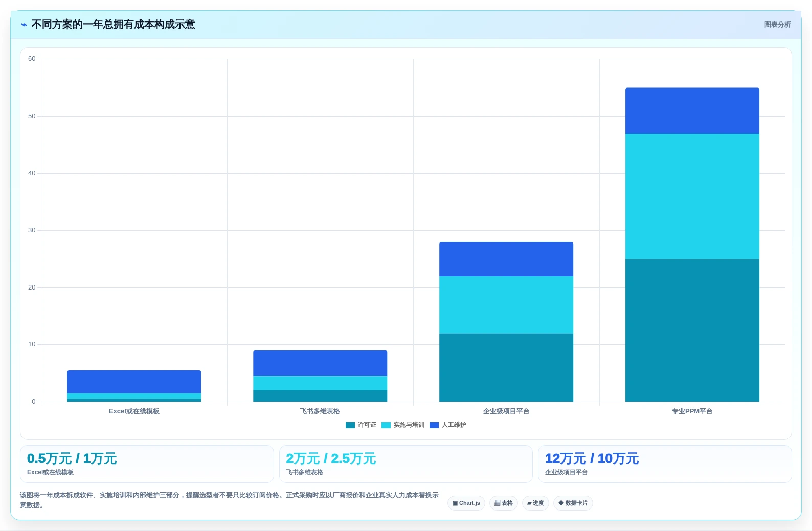Viewport: 812px width, 531px height.
Task: Open the 2万元 / 2.5万元 data card
Action: [x=406, y=464]
